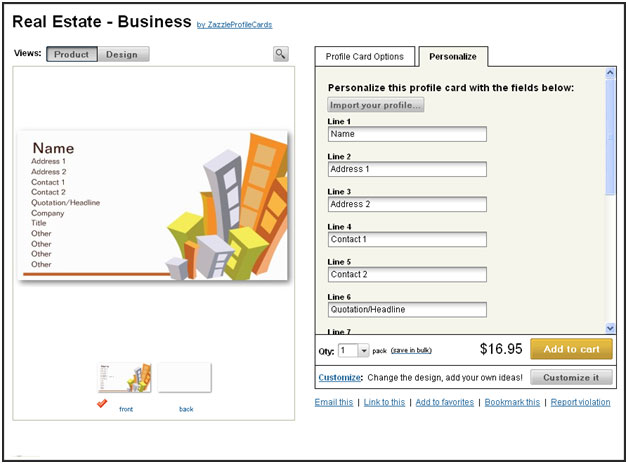
Task: Select the Personalize tab
Action: pyautogui.click(x=453, y=56)
